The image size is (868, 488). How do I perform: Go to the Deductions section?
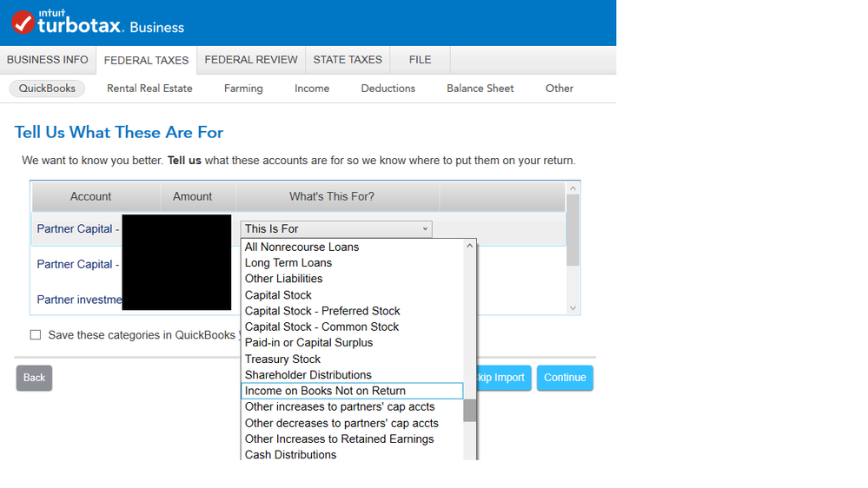pyautogui.click(x=388, y=89)
